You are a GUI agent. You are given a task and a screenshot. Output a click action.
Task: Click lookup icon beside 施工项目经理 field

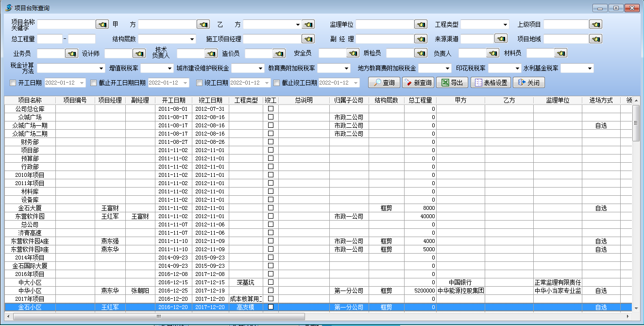[308, 39]
